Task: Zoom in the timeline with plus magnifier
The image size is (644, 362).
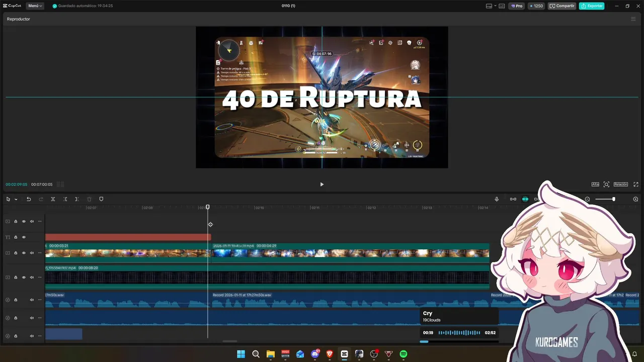Action: coord(635,199)
